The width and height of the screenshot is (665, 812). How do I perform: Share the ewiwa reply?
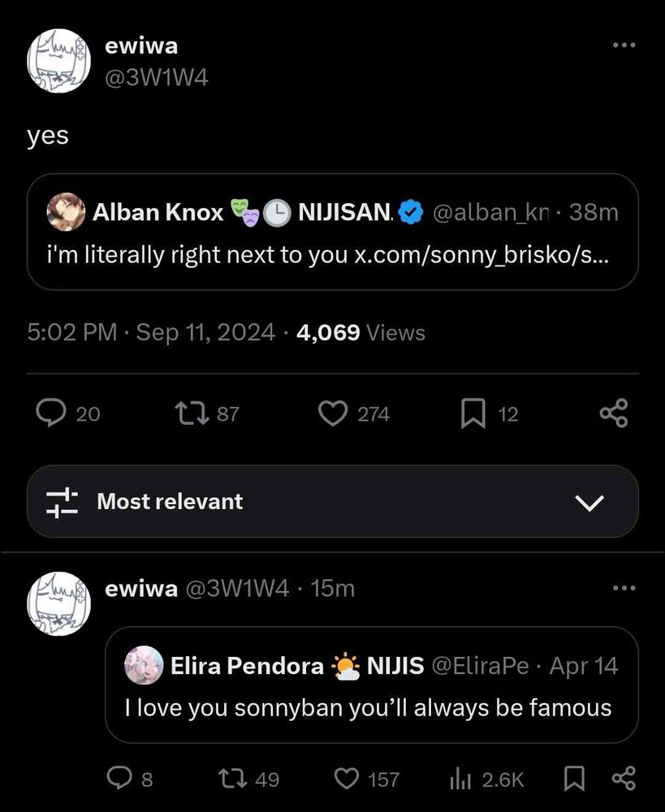coord(623,780)
